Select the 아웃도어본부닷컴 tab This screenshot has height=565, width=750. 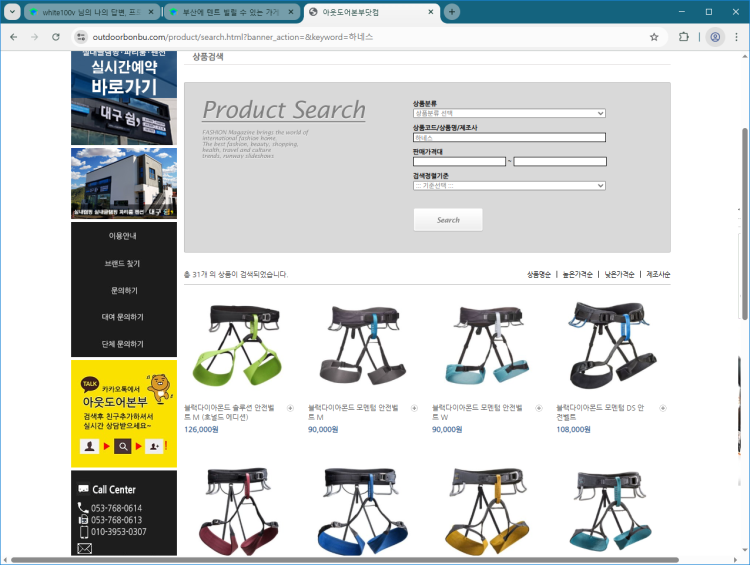pyautogui.click(x=371, y=12)
